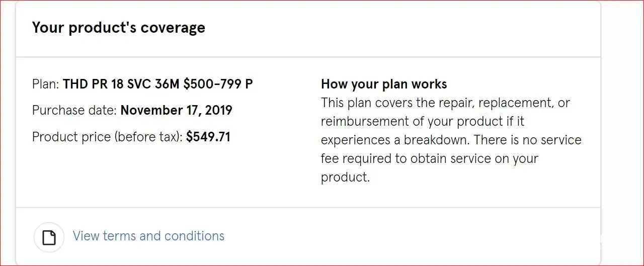Select the November 17, 2019 date value

[176, 110]
